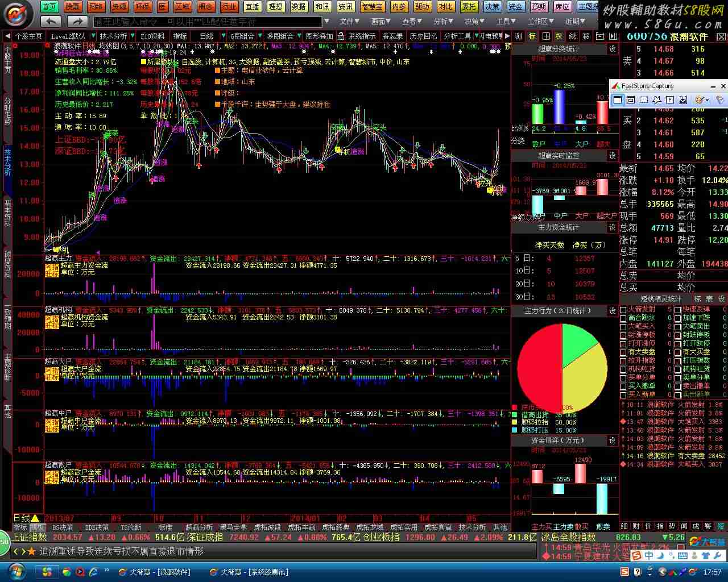Toggle the 封涨停板 checkbox
Viewport: 728px width, 582px height.
point(623,335)
